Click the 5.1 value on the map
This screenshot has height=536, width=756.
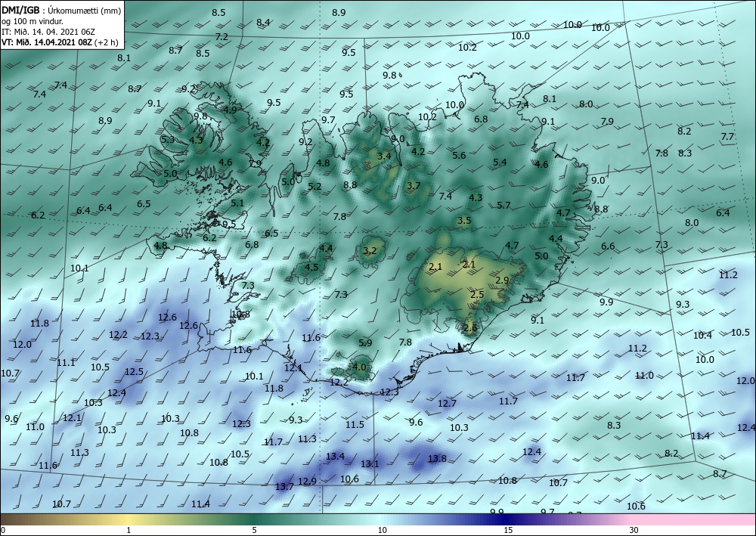237,203
